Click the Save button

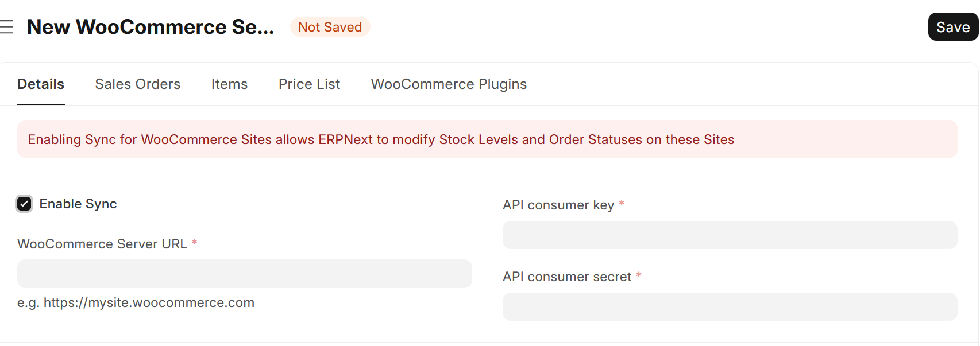[952, 26]
